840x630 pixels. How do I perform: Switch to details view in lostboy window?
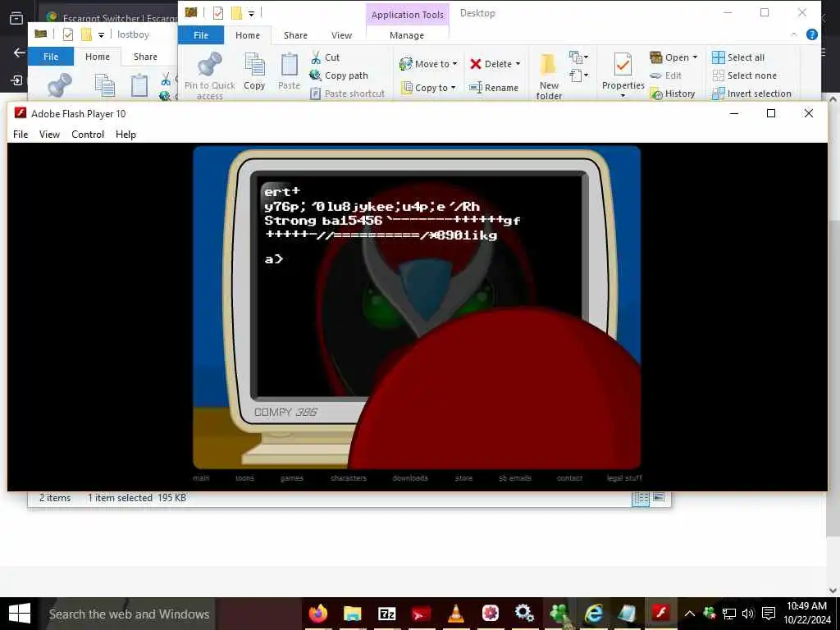(641, 498)
